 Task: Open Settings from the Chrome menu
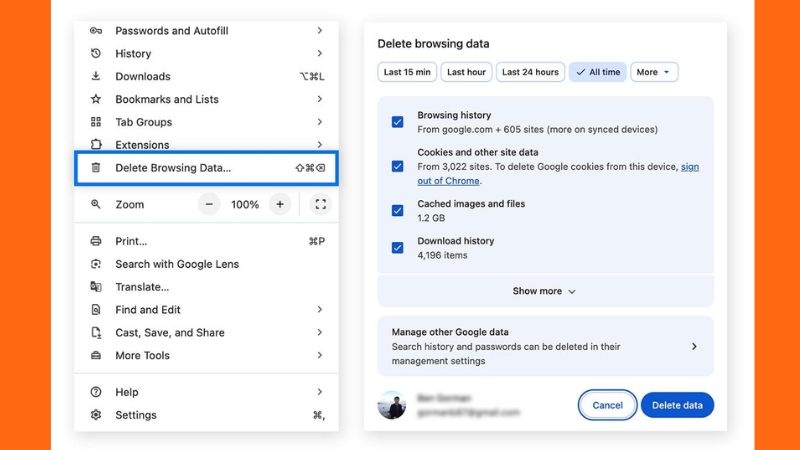click(x=206, y=415)
